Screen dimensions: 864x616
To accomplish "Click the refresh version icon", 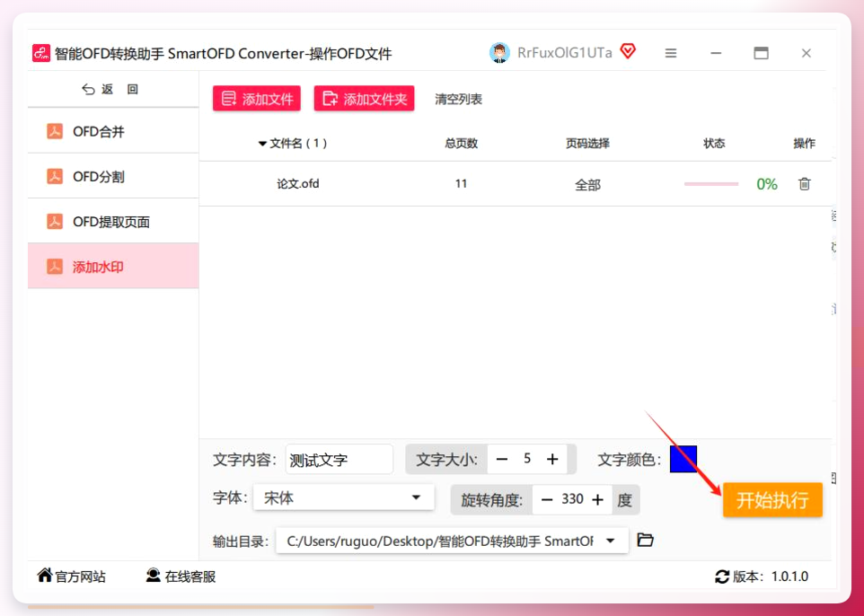I will pos(722,576).
